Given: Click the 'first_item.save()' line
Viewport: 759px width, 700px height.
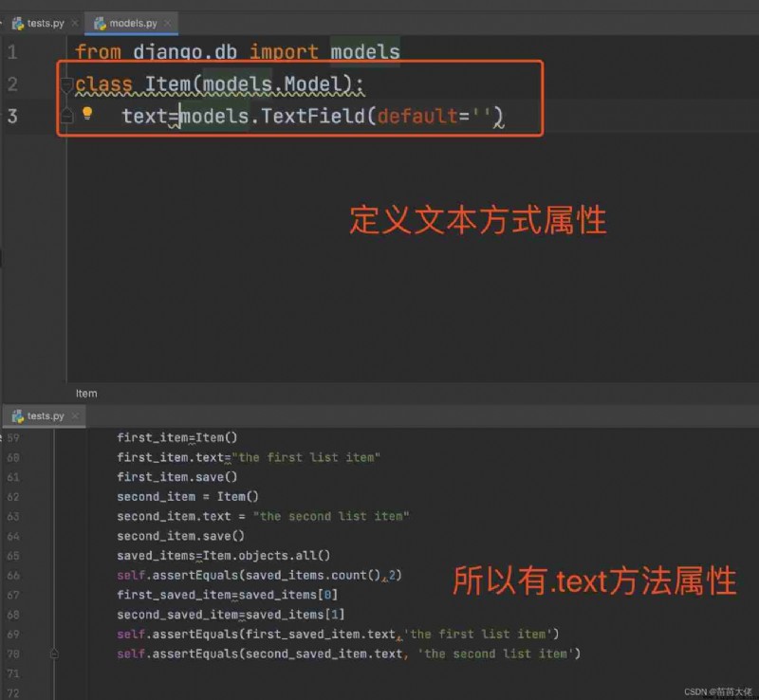Looking at the screenshot, I should click(177, 477).
